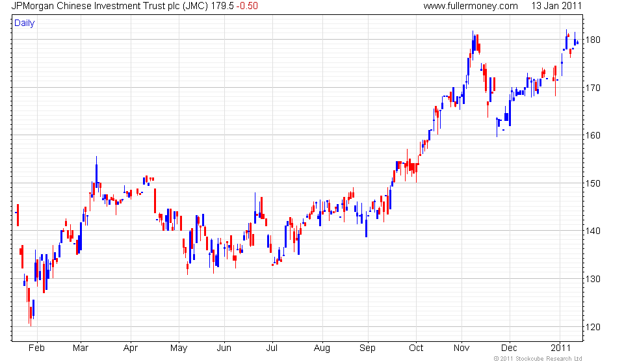Click the 180 price axis label
The width and height of the screenshot is (637, 364).
point(593,40)
